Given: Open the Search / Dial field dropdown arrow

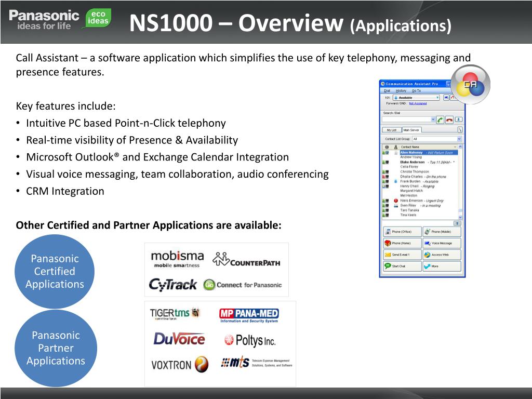Looking at the screenshot, I should point(433,119).
